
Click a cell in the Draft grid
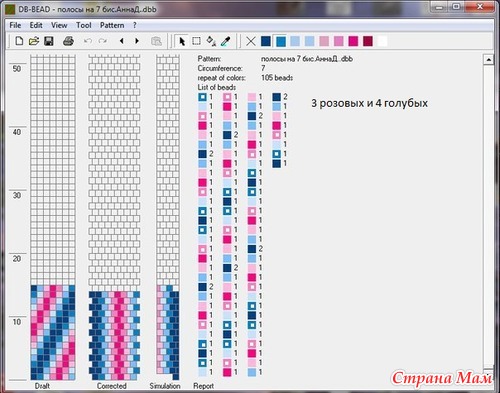pos(53,167)
